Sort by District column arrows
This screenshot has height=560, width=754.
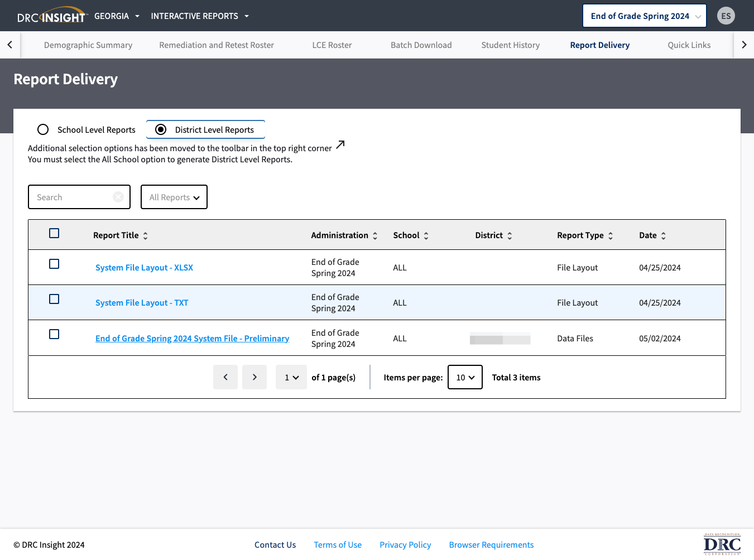510,236
